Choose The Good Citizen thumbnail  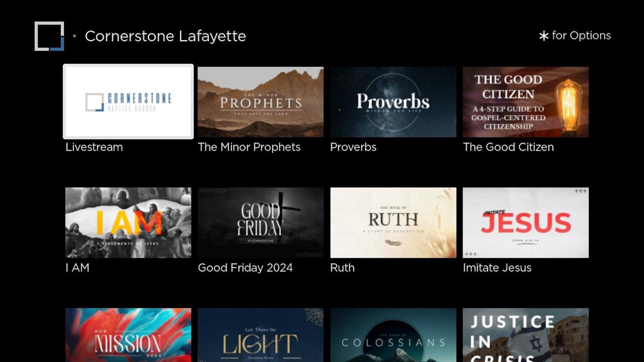tap(526, 102)
